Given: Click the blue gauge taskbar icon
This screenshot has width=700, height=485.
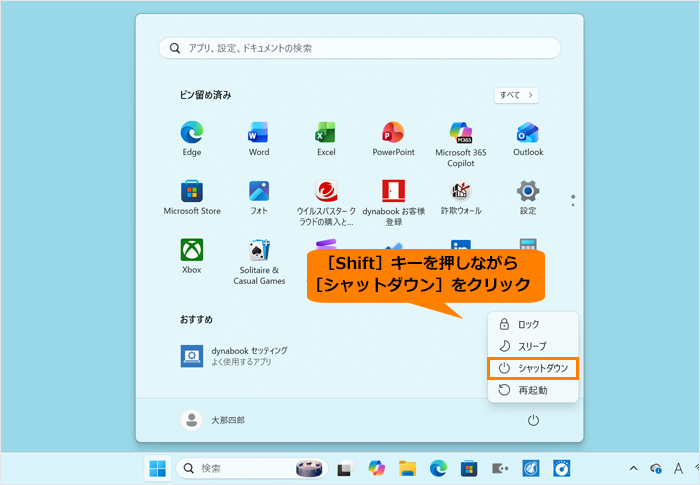Looking at the screenshot, I should pos(561,468).
